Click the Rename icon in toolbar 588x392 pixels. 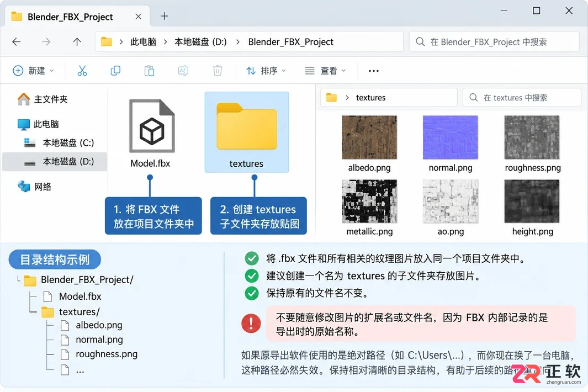tap(183, 71)
